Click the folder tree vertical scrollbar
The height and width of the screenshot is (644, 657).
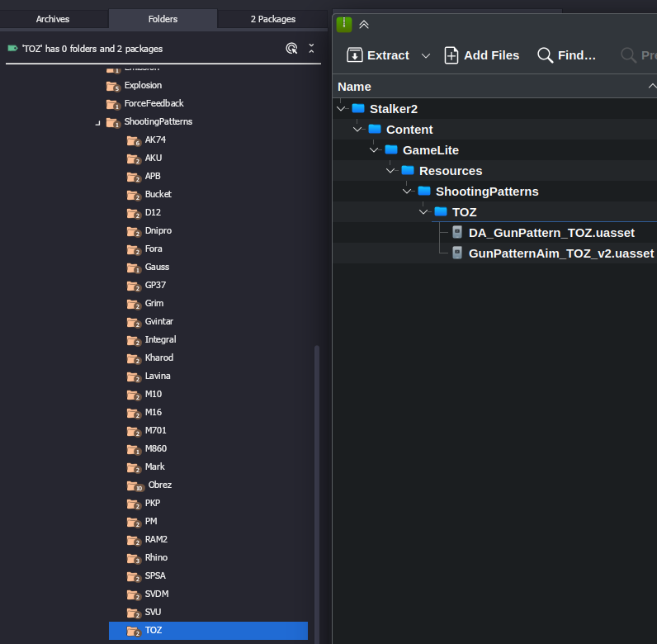point(317,495)
